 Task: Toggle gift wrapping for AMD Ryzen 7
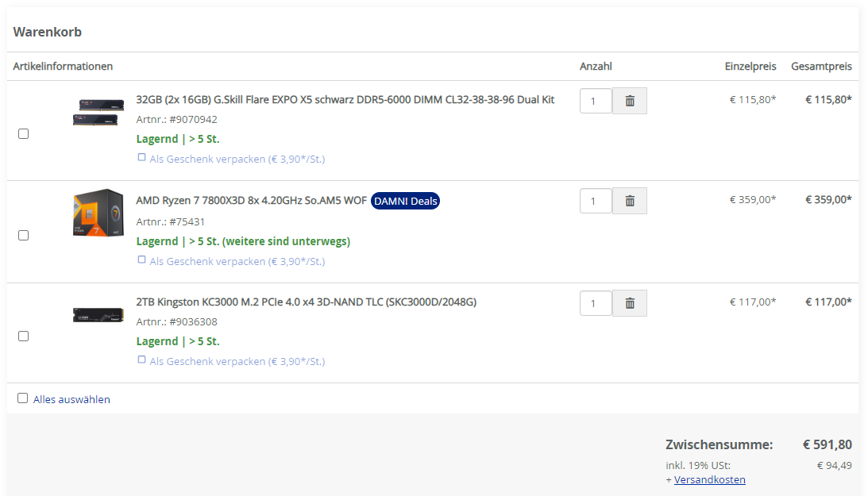(x=141, y=260)
